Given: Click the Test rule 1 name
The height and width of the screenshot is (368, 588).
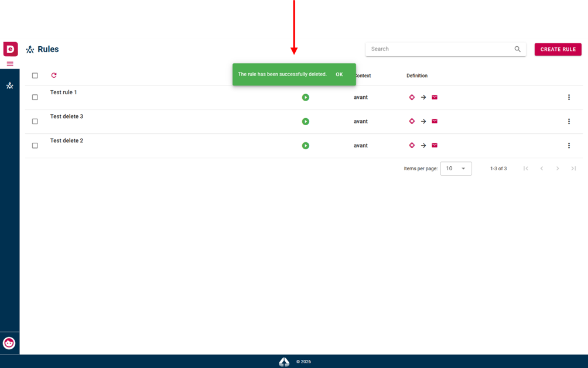Looking at the screenshot, I should pyautogui.click(x=63, y=92).
